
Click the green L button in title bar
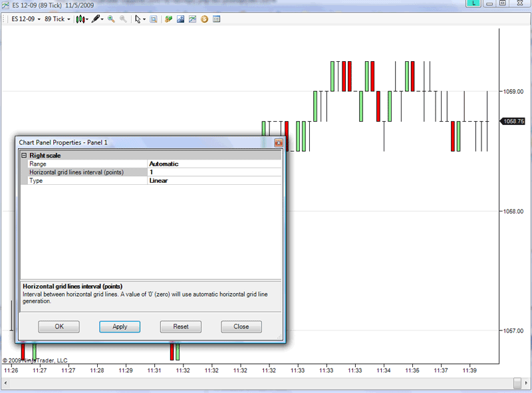(x=473, y=3)
